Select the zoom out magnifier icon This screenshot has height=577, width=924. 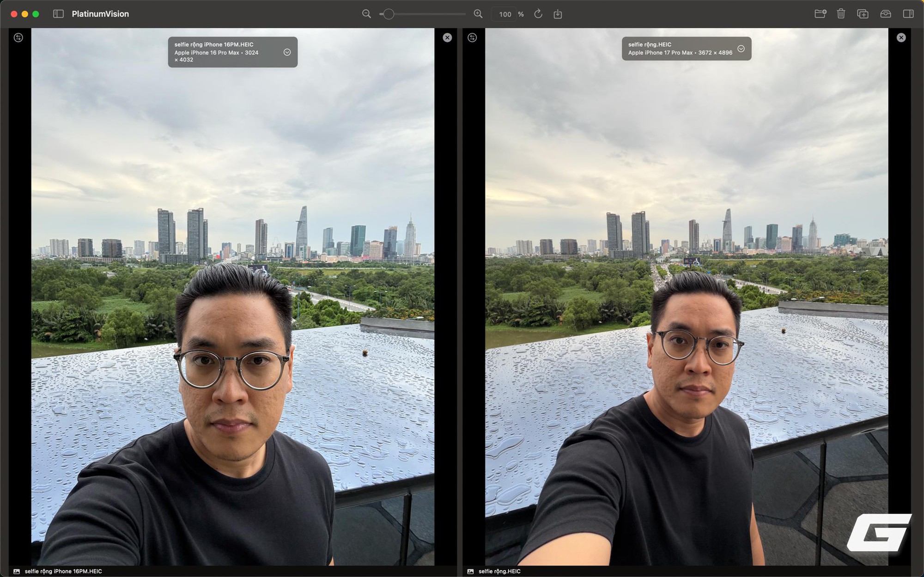click(366, 14)
